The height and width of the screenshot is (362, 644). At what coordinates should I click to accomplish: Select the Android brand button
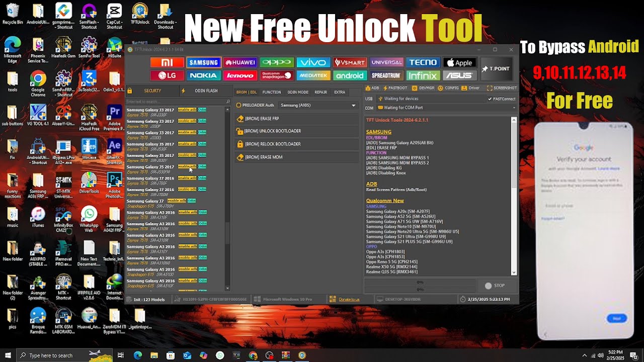350,75
